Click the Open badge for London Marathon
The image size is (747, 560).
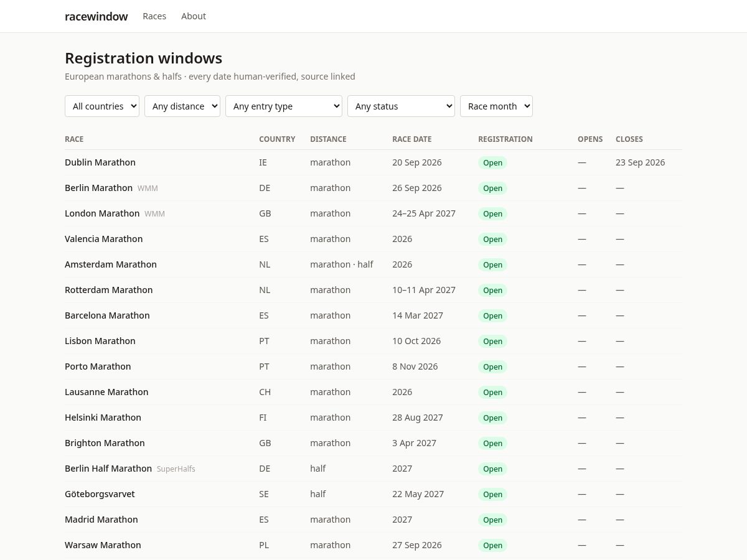pos(492,214)
